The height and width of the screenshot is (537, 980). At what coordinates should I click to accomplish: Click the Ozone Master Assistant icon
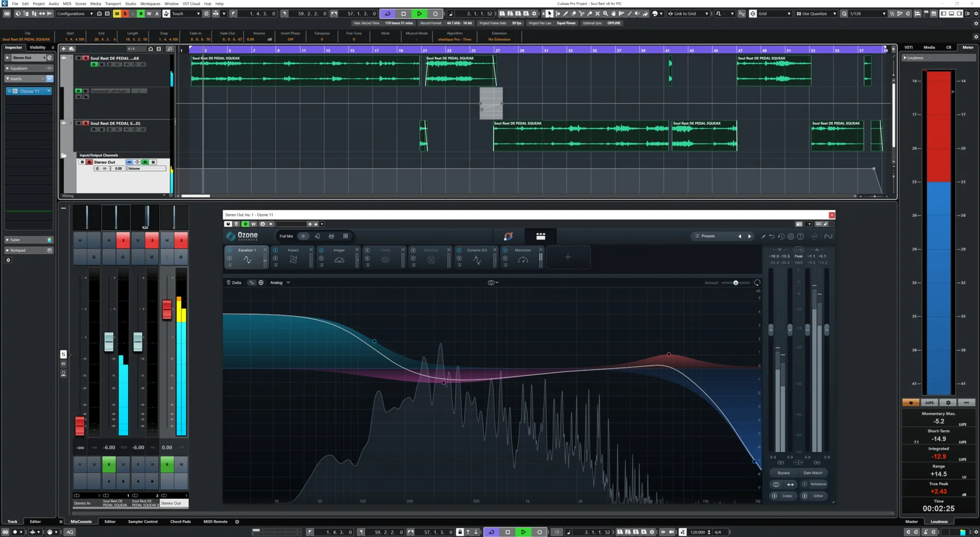click(x=508, y=236)
